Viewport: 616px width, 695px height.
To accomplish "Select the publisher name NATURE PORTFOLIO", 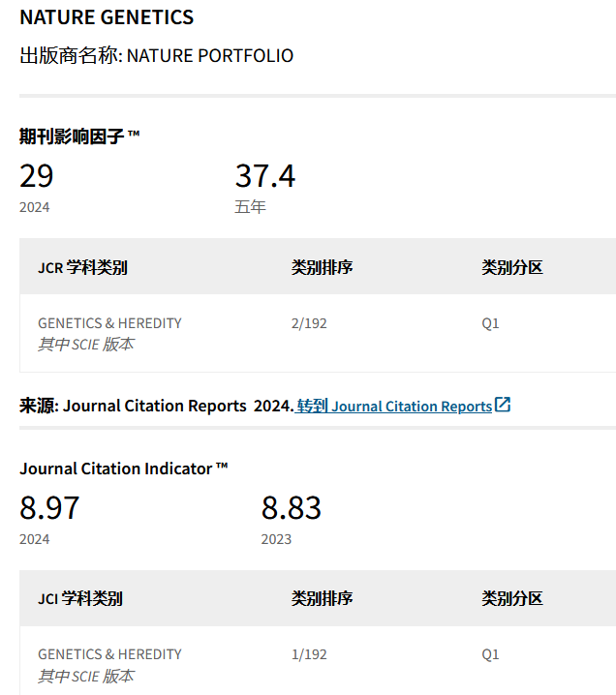I will click(x=210, y=55).
